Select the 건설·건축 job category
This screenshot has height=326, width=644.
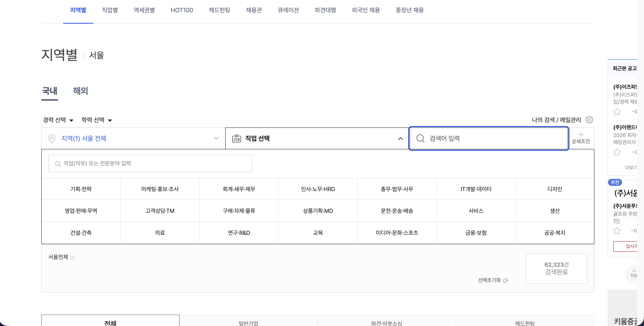pyautogui.click(x=81, y=233)
